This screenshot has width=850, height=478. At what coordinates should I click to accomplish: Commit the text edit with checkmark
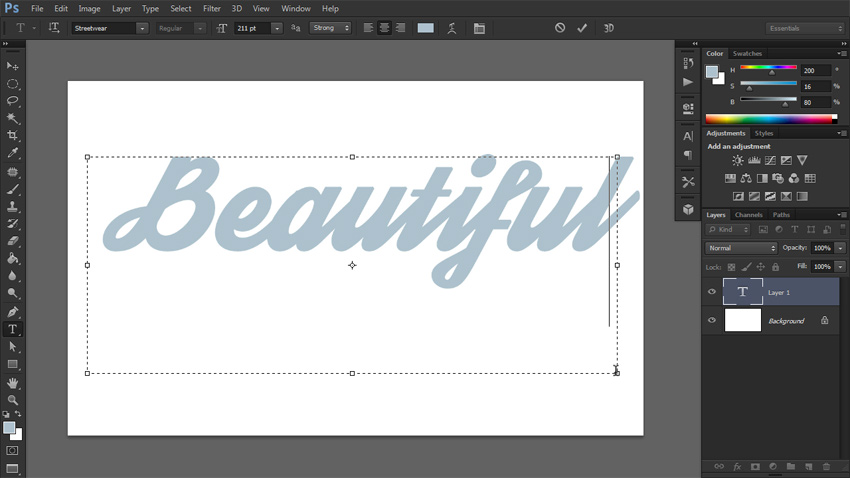(582, 28)
